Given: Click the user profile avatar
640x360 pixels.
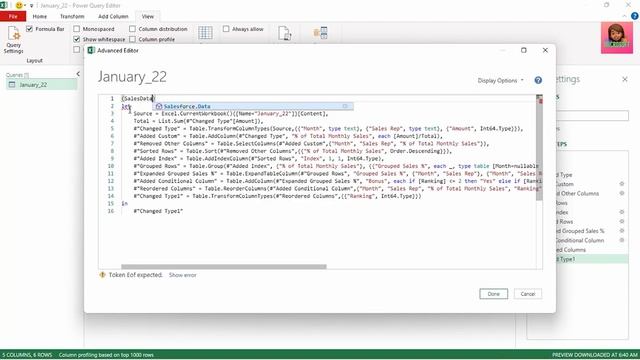Looking at the screenshot, I should (x=617, y=38).
